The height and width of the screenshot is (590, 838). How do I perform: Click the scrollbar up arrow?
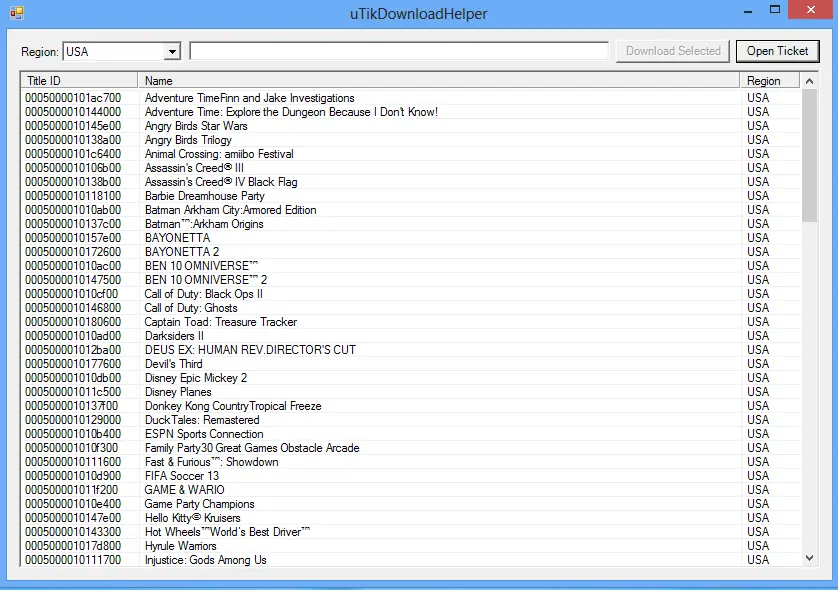coord(809,81)
